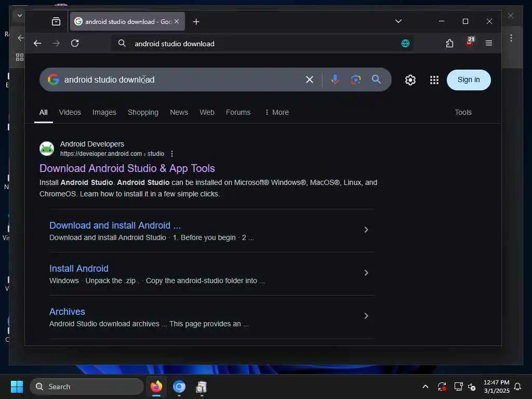Click the Firefox icon on the taskbar
The height and width of the screenshot is (399, 532).
point(156,387)
